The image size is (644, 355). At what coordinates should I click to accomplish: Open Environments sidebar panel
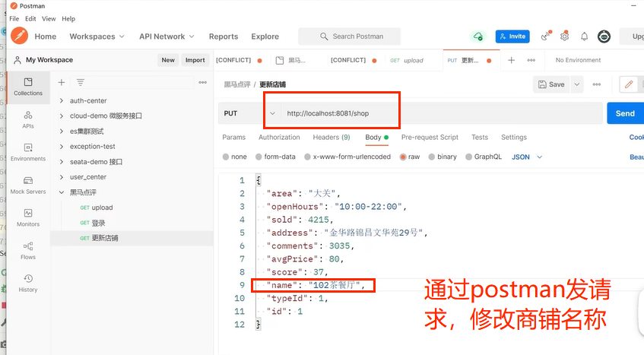[28, 152]
